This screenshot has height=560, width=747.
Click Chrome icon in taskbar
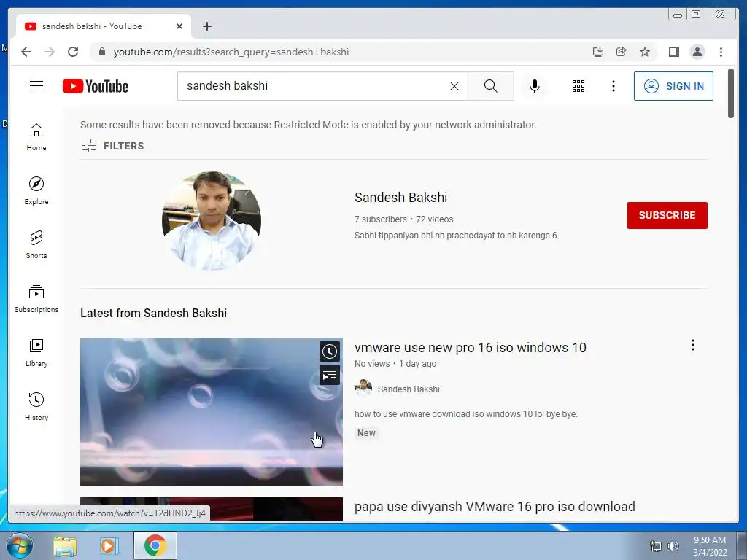[155, 545]
